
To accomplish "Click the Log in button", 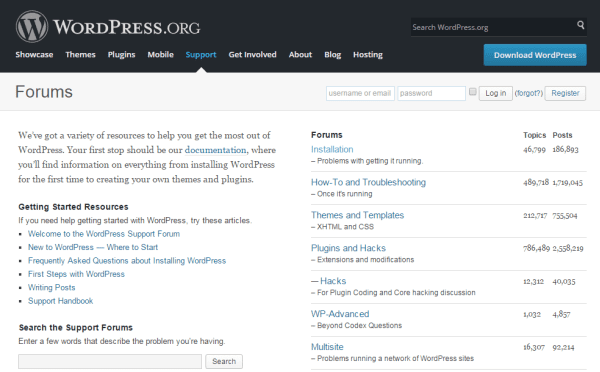I will tap(496, 93).
